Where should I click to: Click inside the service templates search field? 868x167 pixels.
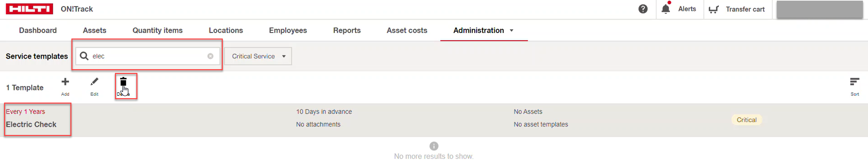point(148,56)
